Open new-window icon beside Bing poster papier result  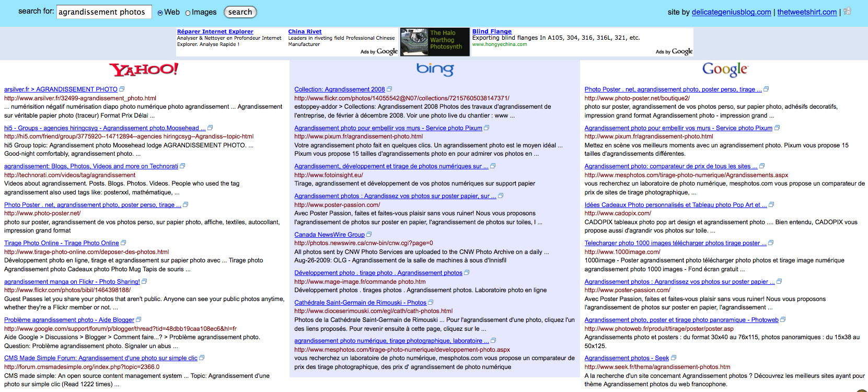click(x=501, y=196)
